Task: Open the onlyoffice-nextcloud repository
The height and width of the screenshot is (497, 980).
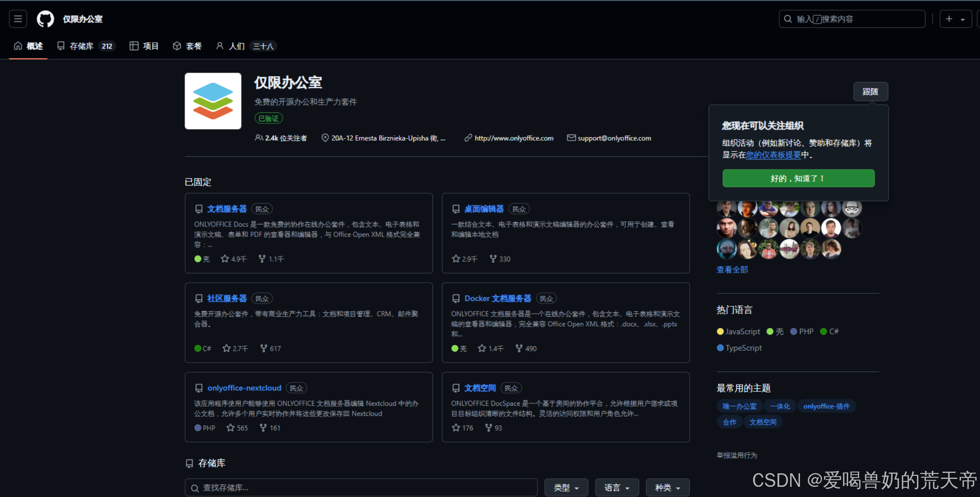Action: pyautogui.click(x=244, y=388)
